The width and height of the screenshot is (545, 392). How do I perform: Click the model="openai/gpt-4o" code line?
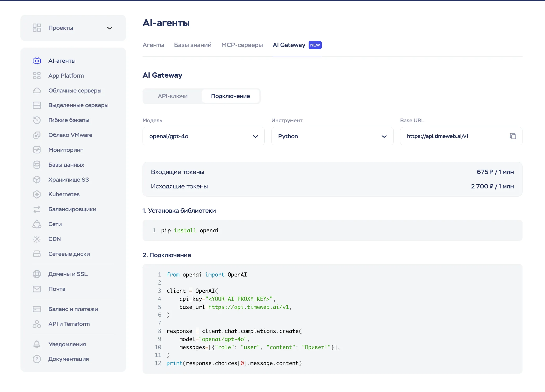pos(214,339)
